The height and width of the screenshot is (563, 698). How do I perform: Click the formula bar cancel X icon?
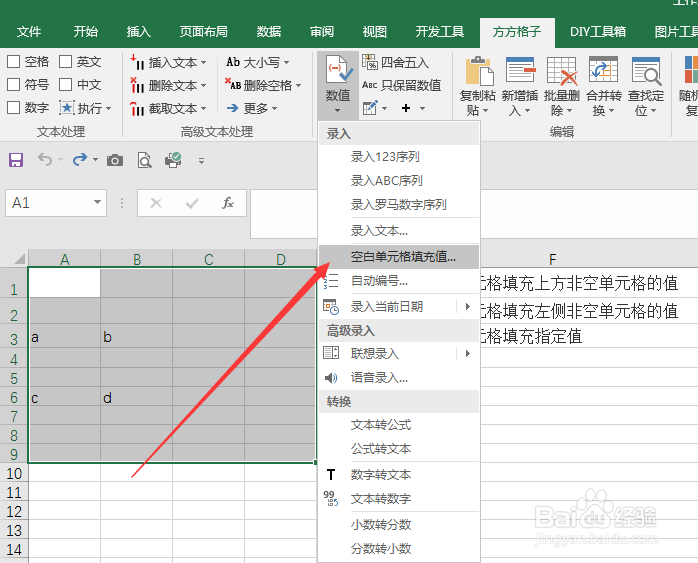(x=156, y=203)
